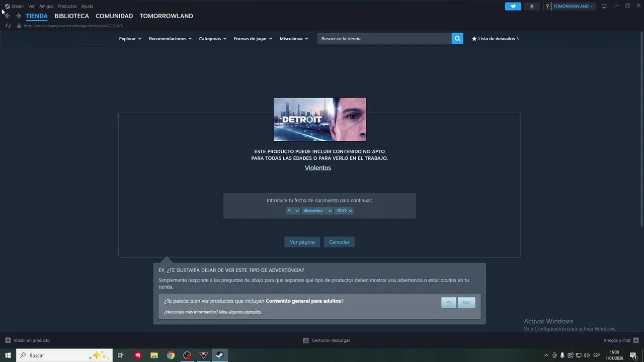This screenshot has width=644, height=362.
Task: Expand the Categorías menu
Action: point(212,39)
